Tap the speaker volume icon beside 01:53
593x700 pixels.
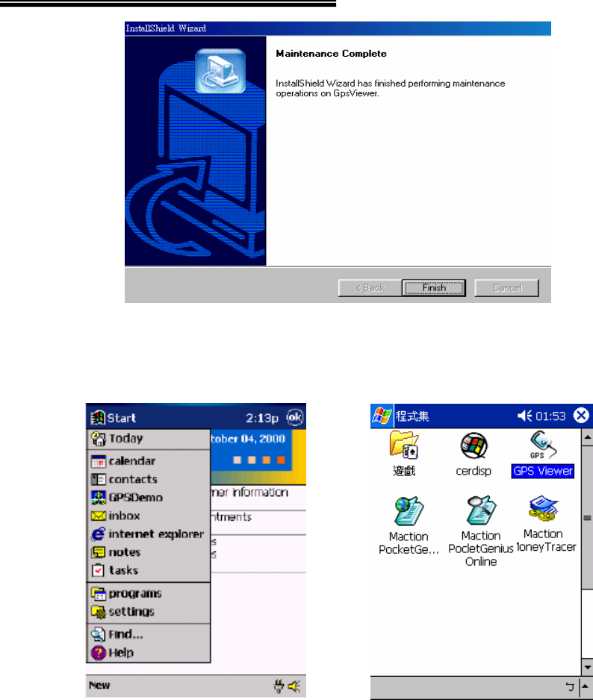[524, 416]
